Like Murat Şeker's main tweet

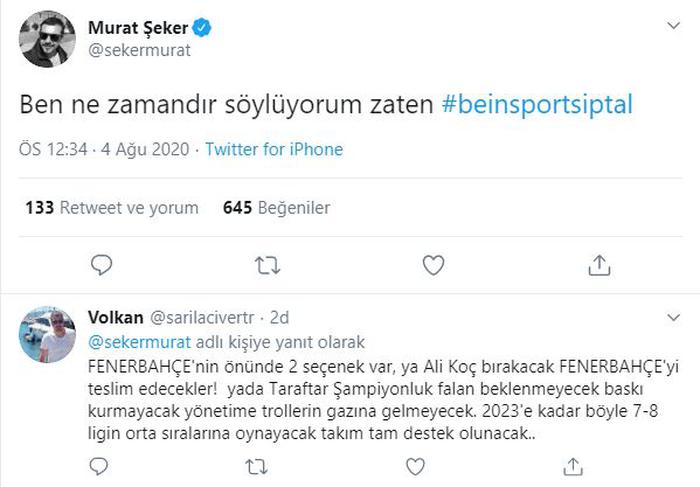(433, 265)
